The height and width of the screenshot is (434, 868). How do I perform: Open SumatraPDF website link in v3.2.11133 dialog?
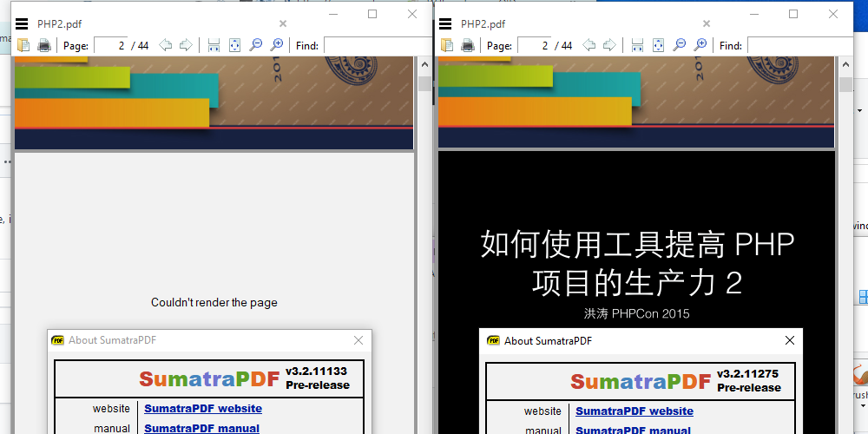point(203,409)
